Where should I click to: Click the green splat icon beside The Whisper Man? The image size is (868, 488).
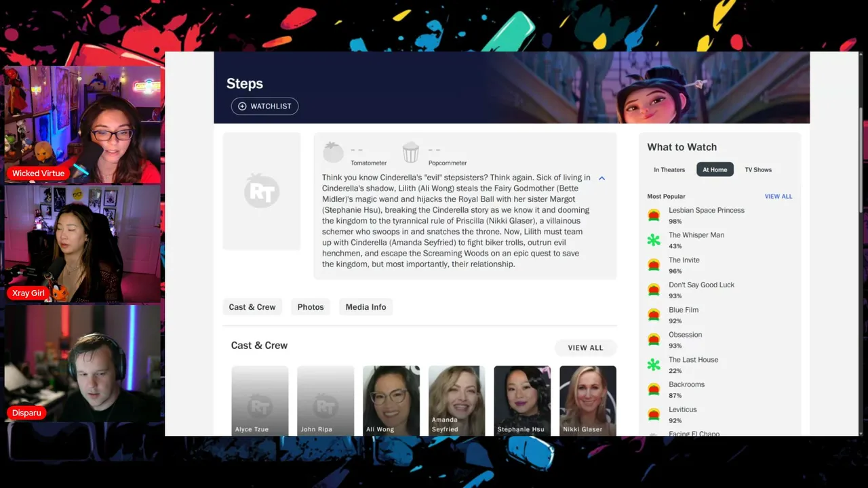tap(654, 240)
